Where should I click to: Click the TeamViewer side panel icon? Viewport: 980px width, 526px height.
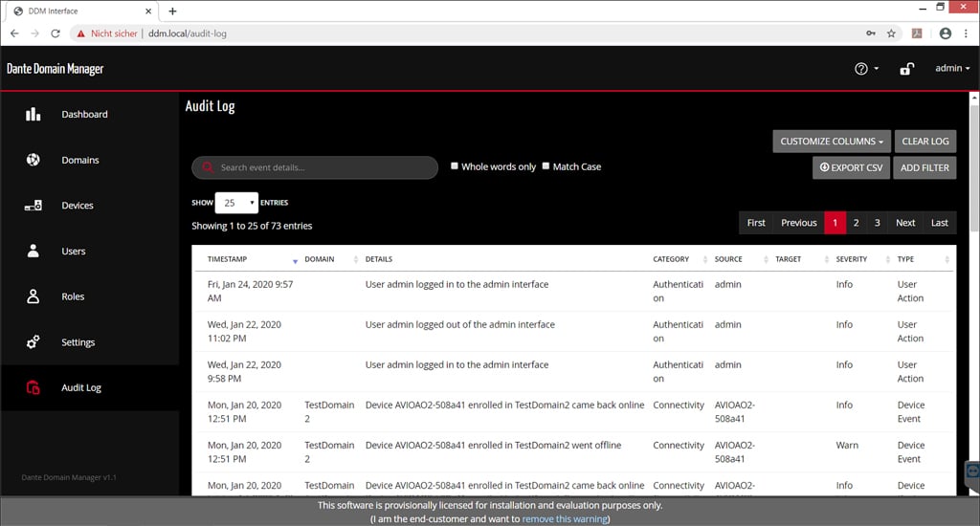pyautogui.click(x=972, y=471)
